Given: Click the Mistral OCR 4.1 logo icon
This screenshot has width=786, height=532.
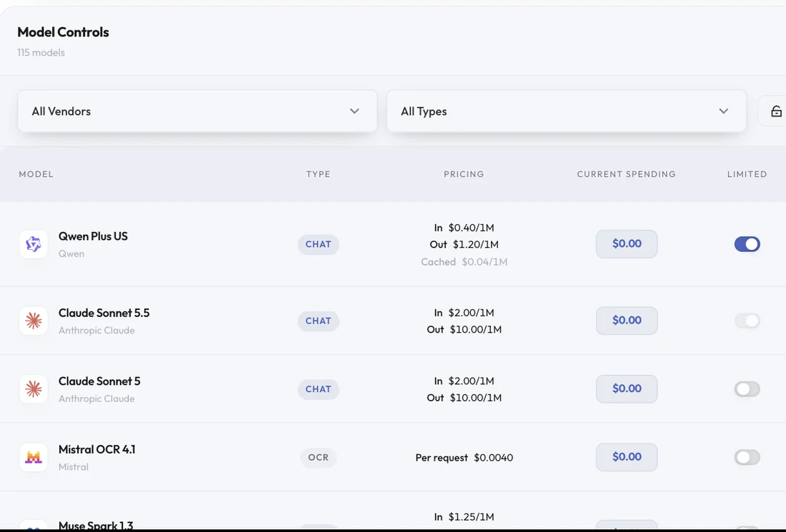Looking at the screenshot, I should (34, 457).
